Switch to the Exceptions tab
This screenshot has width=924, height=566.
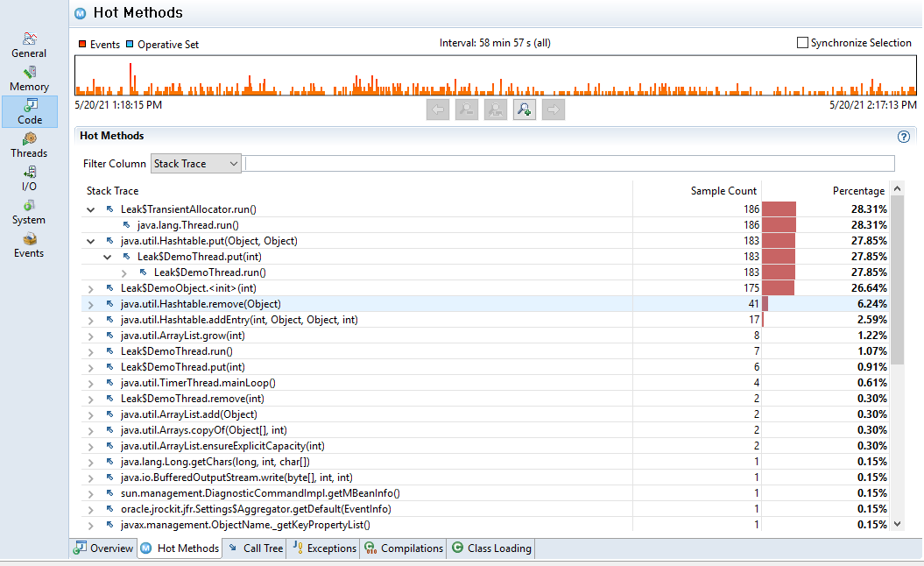[325, 548]
